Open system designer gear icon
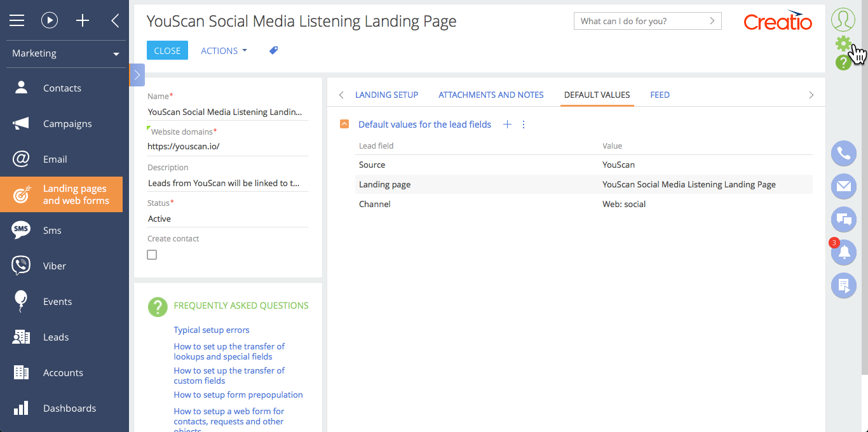This screenshot has height=432, width=868. (843, 43)
